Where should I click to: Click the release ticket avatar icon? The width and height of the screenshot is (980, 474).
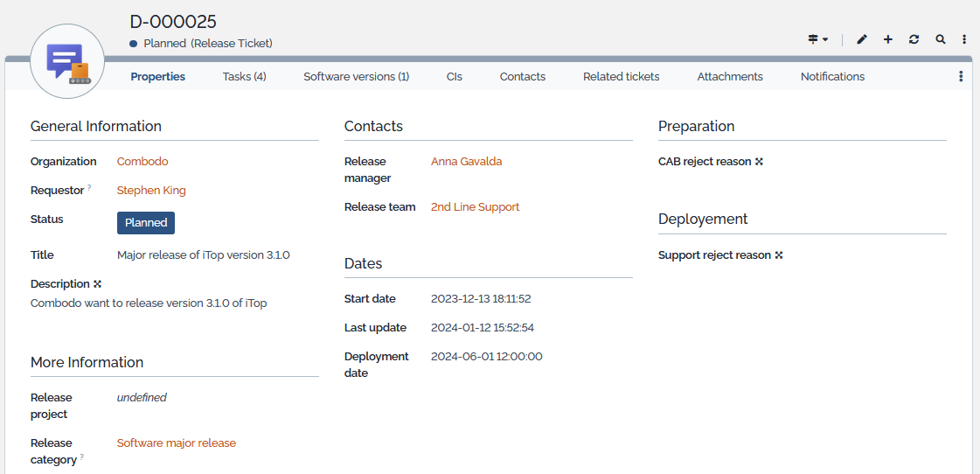[67, 61]
